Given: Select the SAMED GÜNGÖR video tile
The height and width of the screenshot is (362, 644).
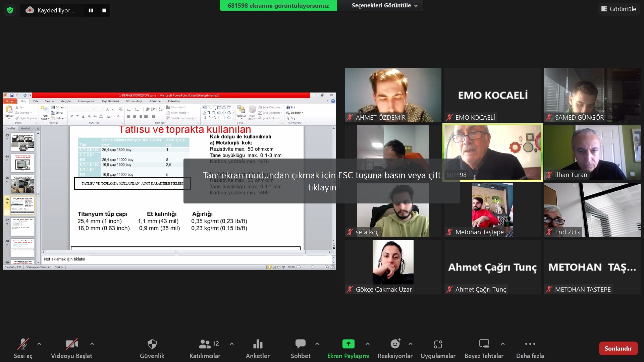Looking at the screenshot, I should pyautogui.click(x=592, y=95).
